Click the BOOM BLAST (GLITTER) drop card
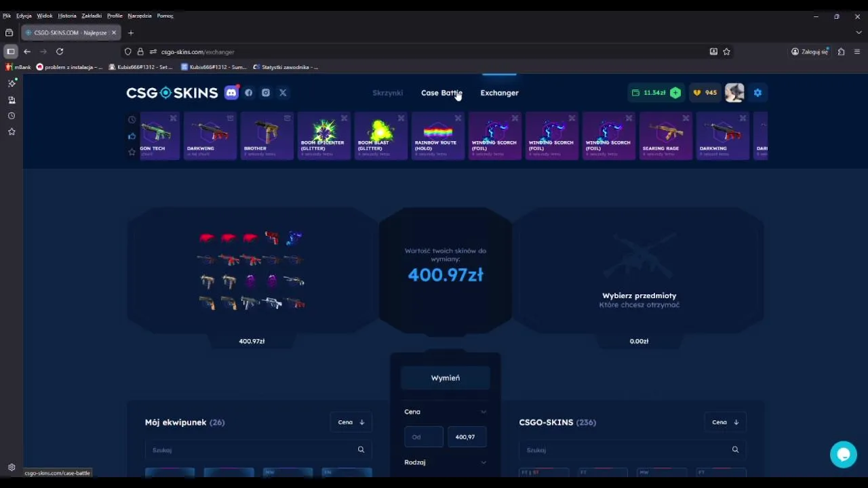This screenshot has width=868, height=488. (380, 136)
